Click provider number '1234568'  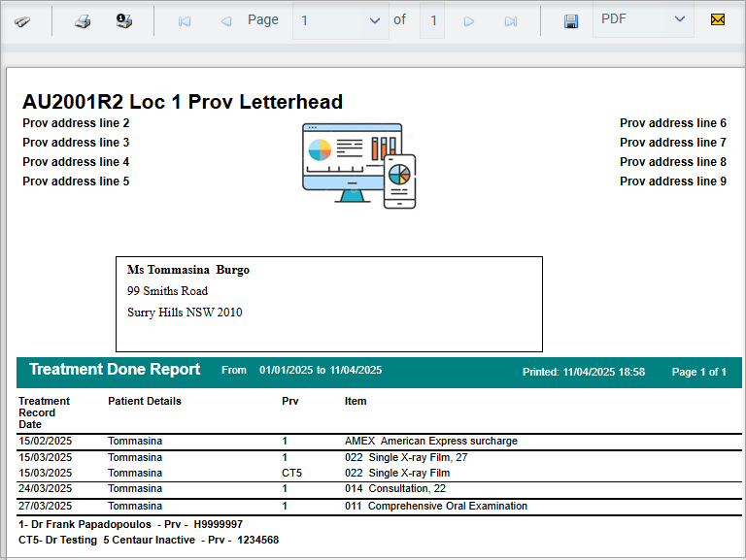pyautogui.click(x=257, y=541)
